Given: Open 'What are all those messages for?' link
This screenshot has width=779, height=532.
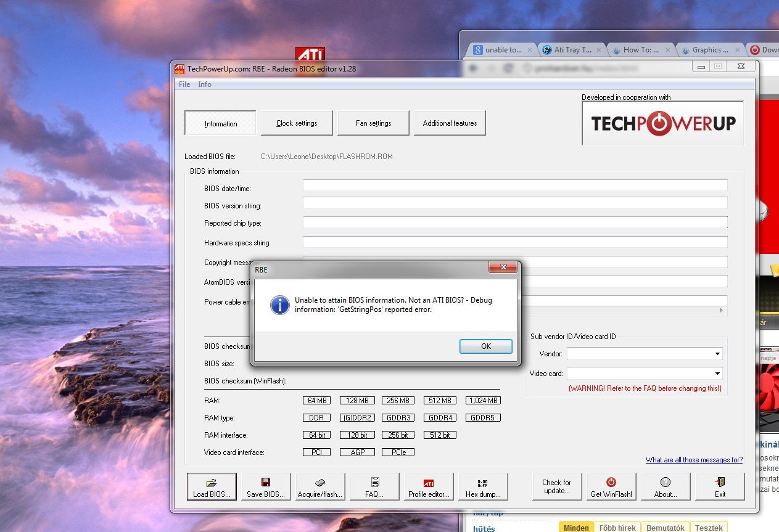Looking at the screenshot, I should click(694, 460).
